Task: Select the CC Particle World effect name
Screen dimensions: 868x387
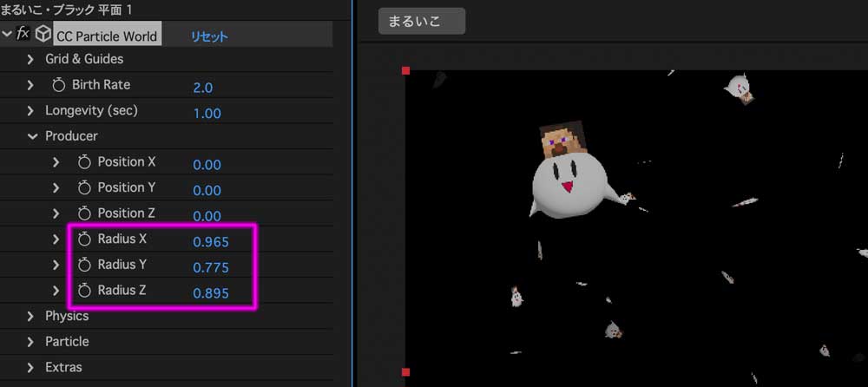Action: (x=108, y=35)
